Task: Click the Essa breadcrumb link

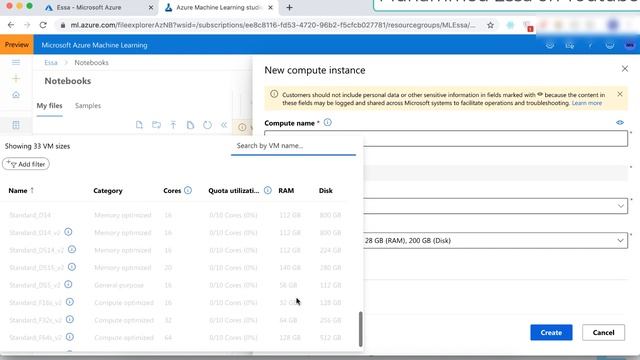Action: pos(51,62)
